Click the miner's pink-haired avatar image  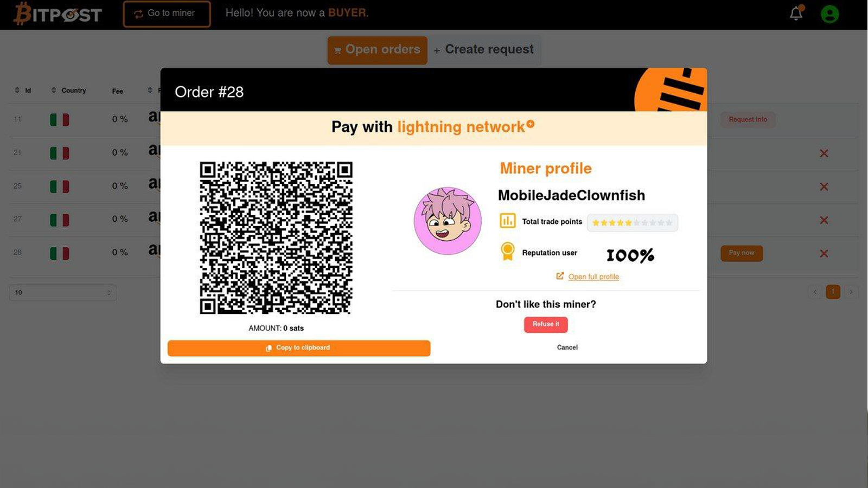pos(448,221)
